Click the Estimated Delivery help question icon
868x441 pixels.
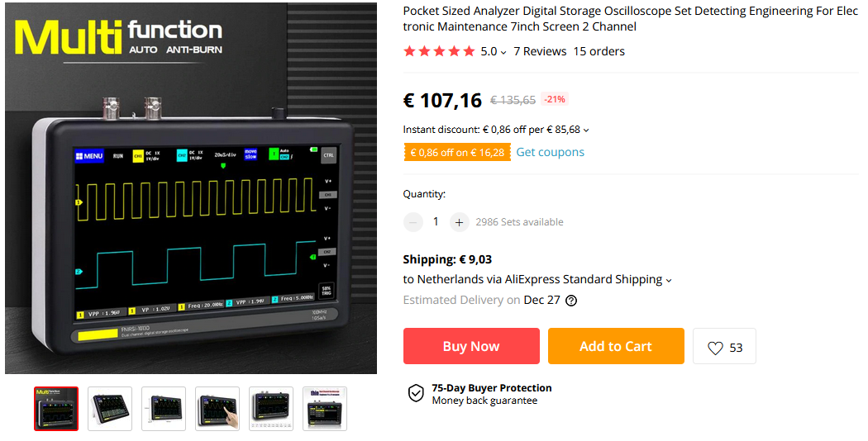pos(571,301)
